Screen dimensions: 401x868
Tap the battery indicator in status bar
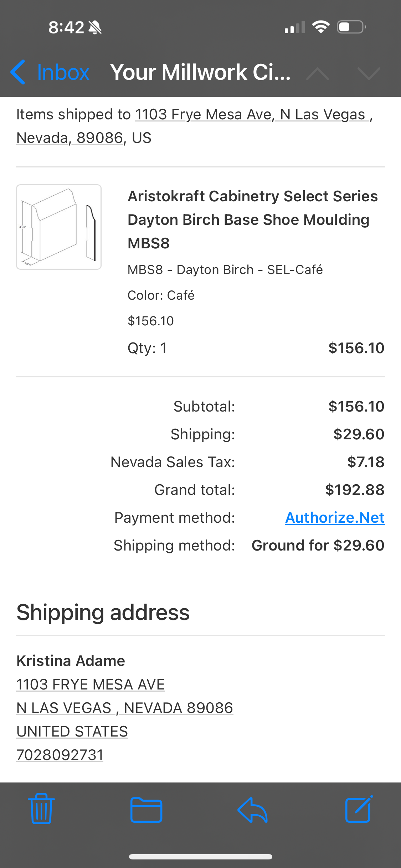tap(351, 27)
